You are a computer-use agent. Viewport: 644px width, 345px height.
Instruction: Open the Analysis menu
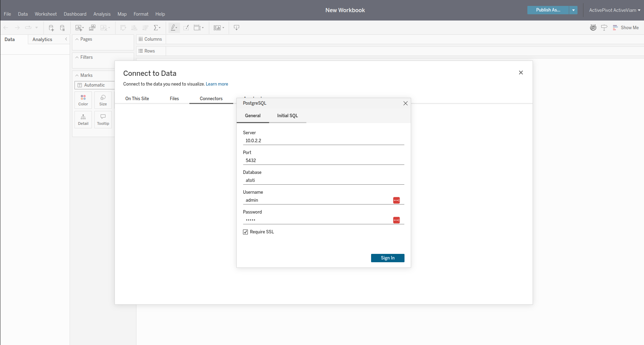[102, 14]
